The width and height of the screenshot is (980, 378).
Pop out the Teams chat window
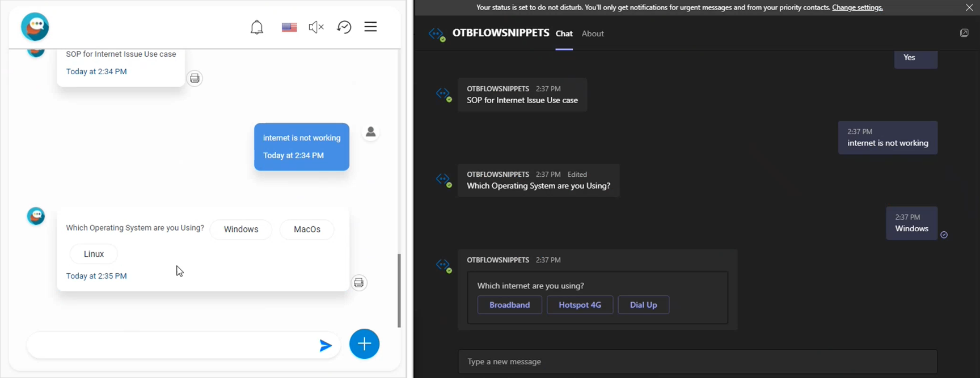(x=964, y=33)
